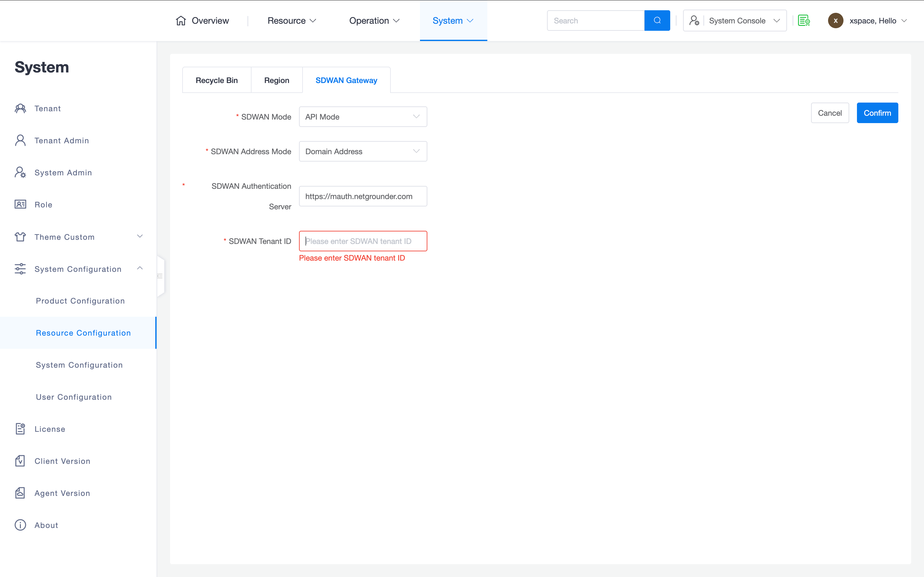Focus the SDWAN Tenant ID field
The image size is (924, 577).
point(363,241)
